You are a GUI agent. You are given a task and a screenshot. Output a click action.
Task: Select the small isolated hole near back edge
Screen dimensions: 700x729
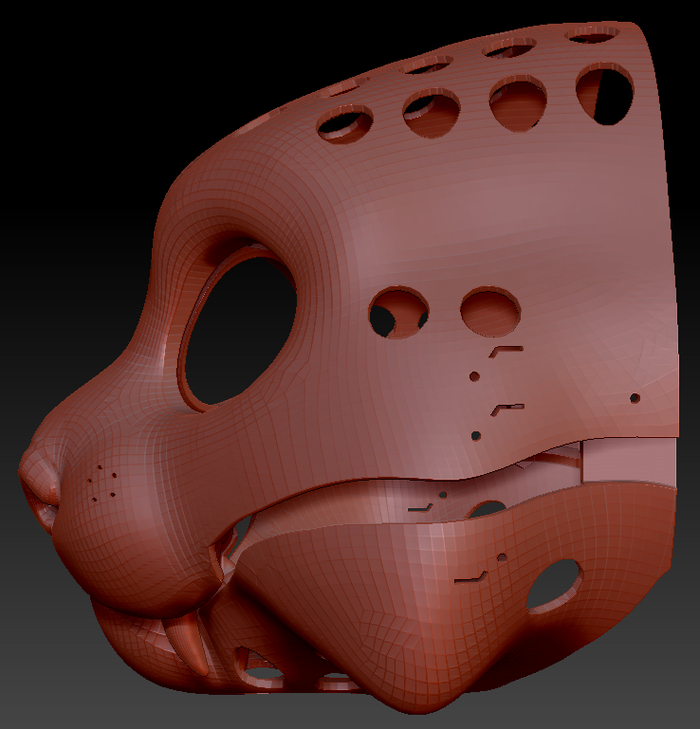click(x=635, y=398)
